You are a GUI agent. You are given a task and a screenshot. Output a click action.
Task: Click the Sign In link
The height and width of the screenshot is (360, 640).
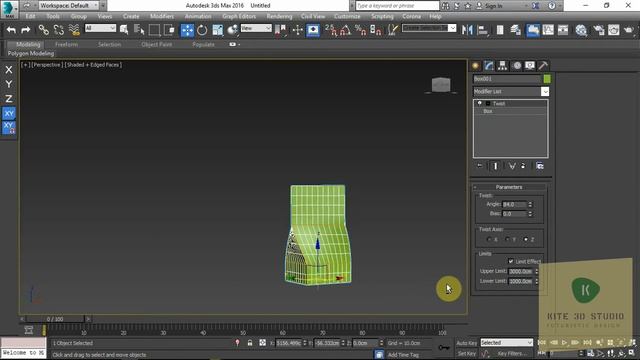click(x=493, y=6)
